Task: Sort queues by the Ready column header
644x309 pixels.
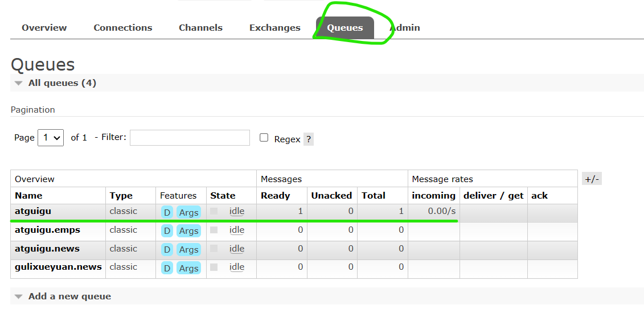Action: click(x=275, y=196)
